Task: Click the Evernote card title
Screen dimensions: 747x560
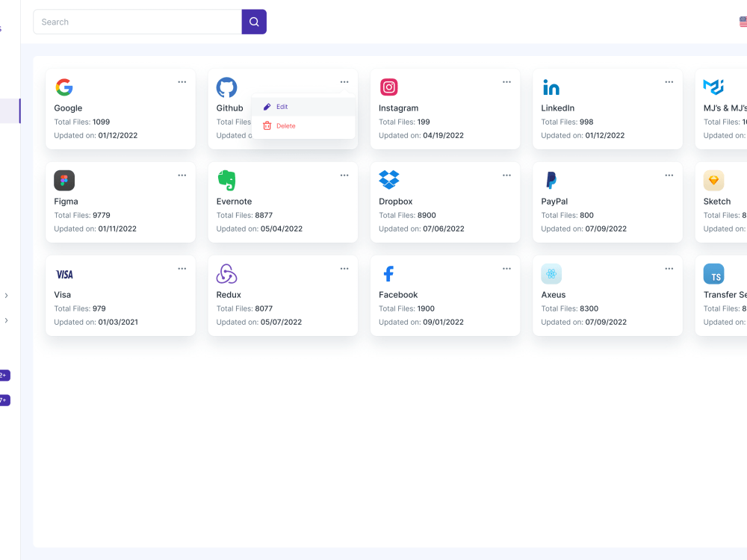Action: coord(234,202)
